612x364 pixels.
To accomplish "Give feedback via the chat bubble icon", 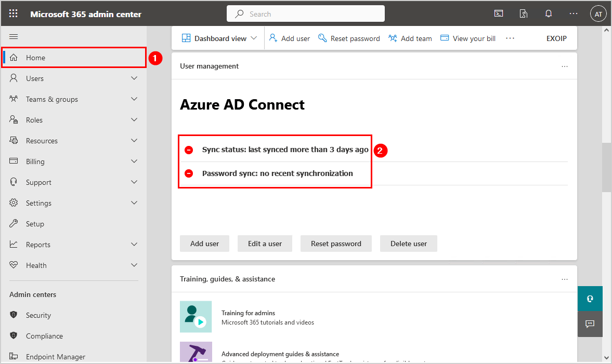I will 590,324.
